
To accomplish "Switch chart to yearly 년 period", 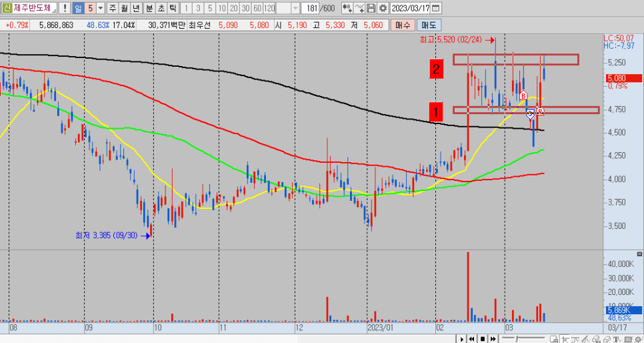I will 137,8.
